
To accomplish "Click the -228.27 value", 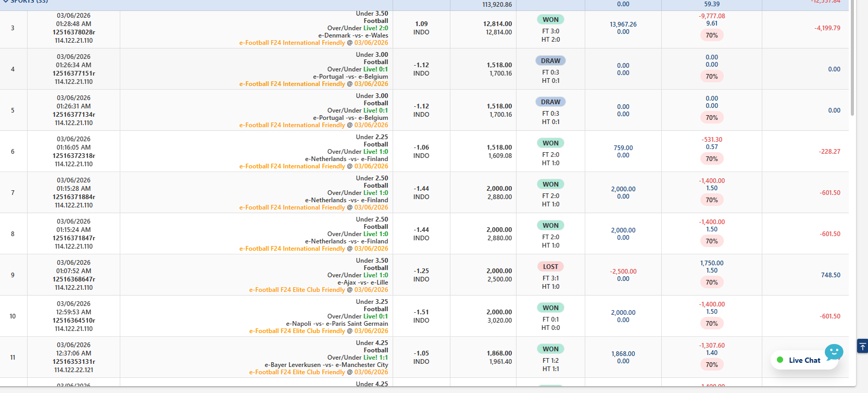I will [829, 152].
